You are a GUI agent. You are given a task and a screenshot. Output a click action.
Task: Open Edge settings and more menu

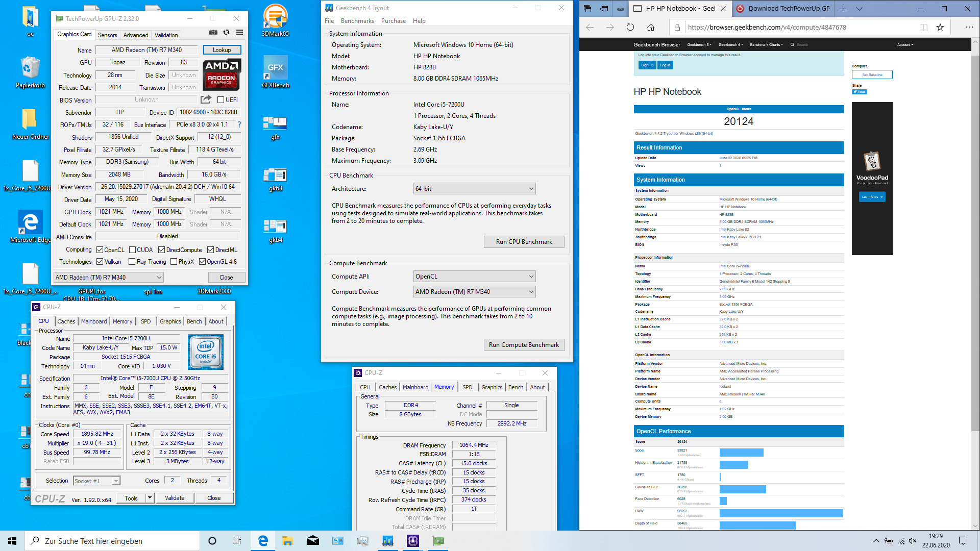969,28
